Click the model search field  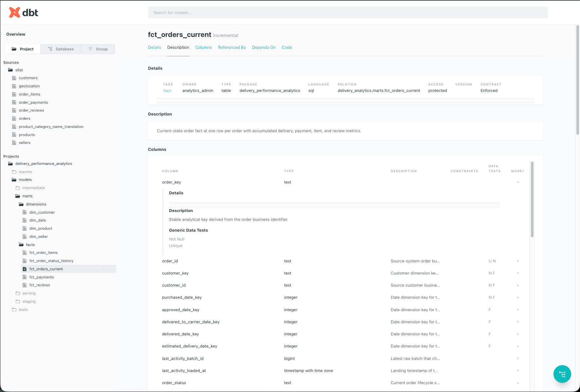(348, 12)
